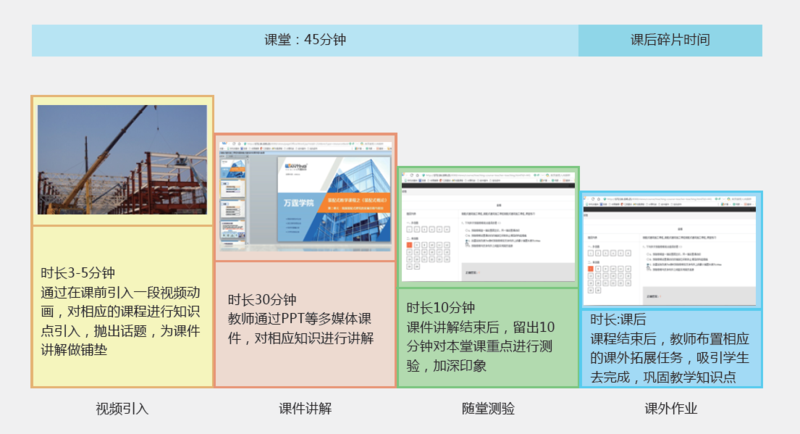
Task: Select first slide thumbnail in PPT sidebar
Action: [234, 166]
